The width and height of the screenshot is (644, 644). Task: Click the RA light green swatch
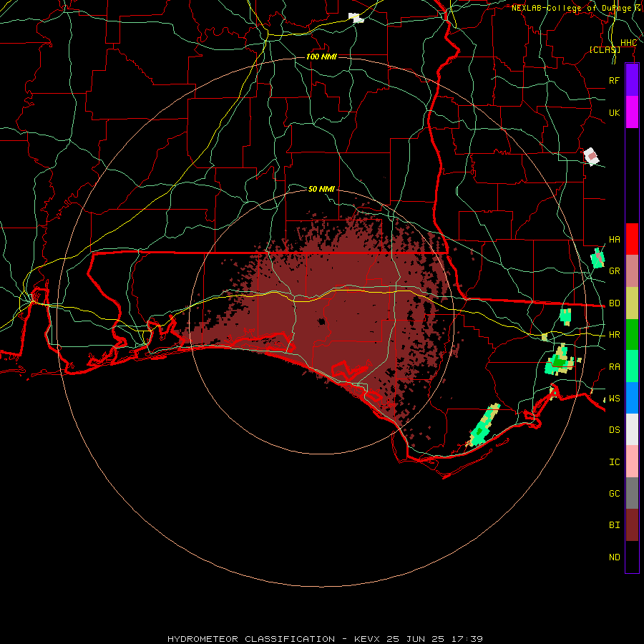coord(632,366)
